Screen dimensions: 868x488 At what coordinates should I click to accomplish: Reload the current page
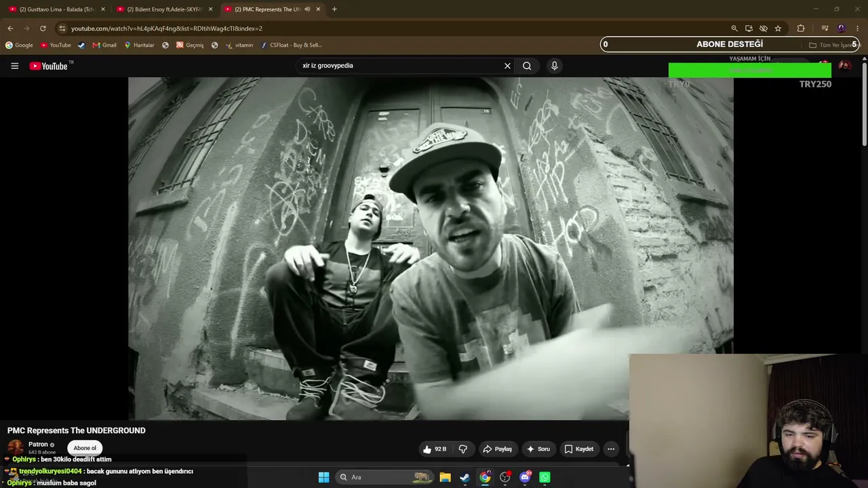(x=43, y=28)
